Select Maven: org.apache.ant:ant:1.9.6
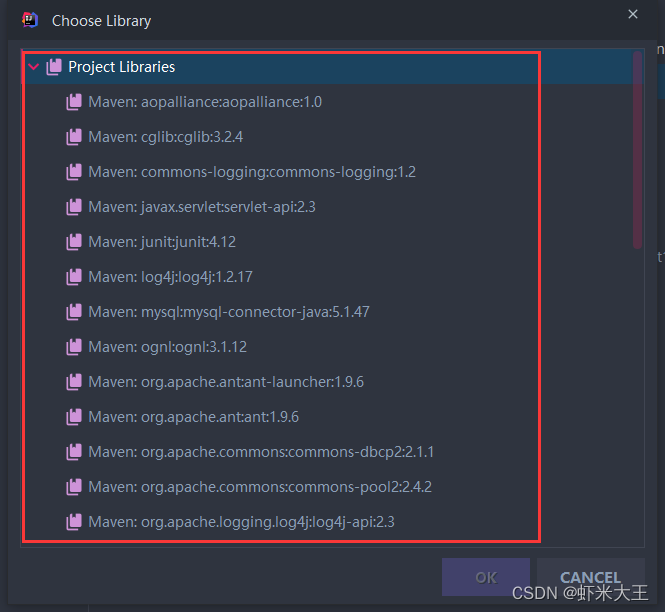665x612 pixels. click(193, 417)
